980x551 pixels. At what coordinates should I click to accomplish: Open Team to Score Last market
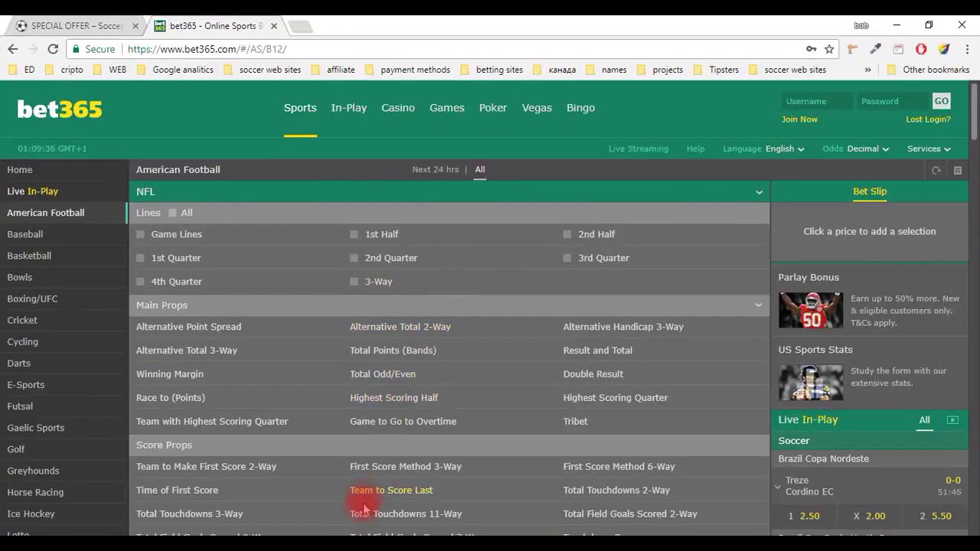pos(391,491)
